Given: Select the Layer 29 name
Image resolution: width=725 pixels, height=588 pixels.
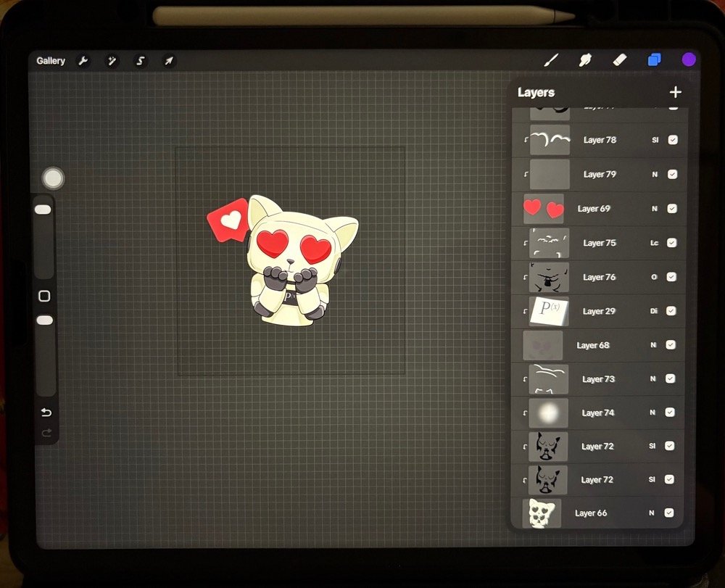Looking at the screenshot, I should [599, 311].
